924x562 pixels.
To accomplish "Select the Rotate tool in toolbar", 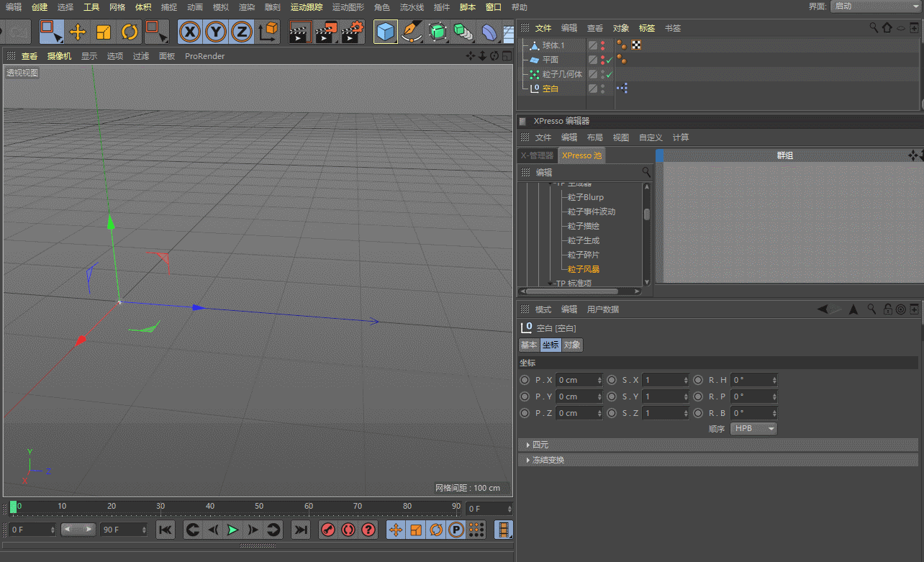I will (x=130, y=32).
